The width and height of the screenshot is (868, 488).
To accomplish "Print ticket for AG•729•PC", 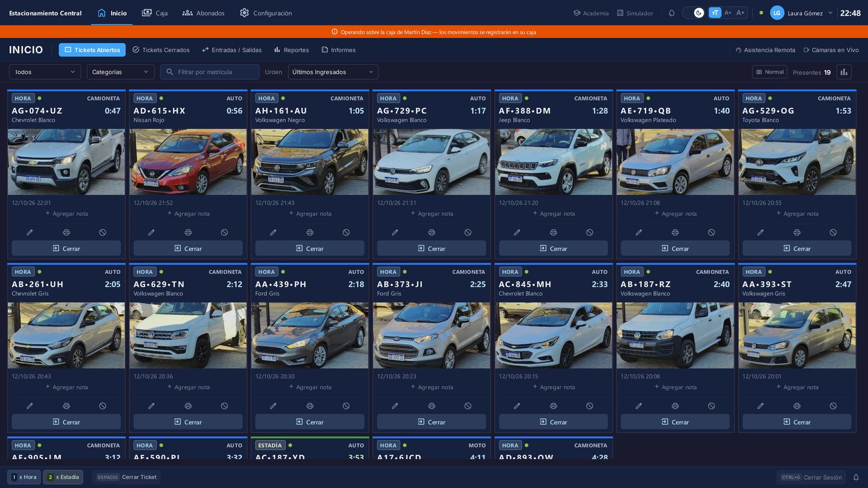I will [x=431, y=232].
